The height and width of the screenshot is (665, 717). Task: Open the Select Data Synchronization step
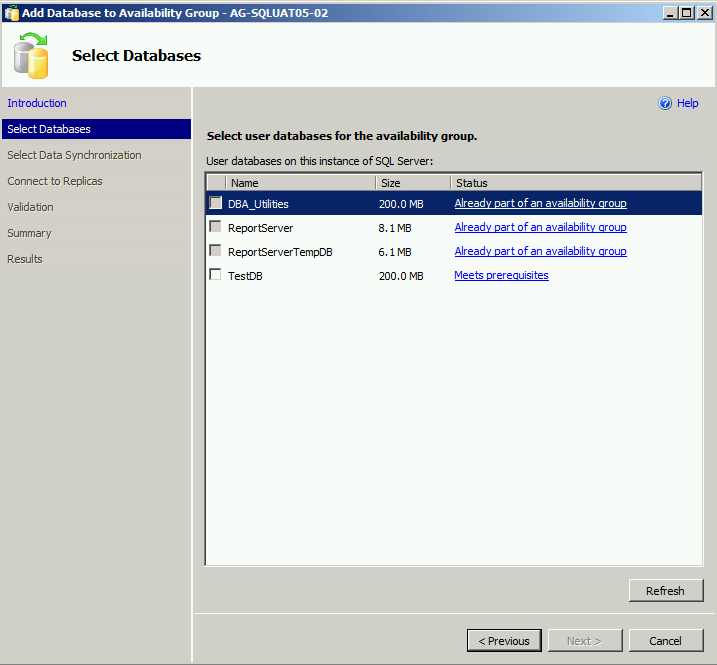point(75,155)
